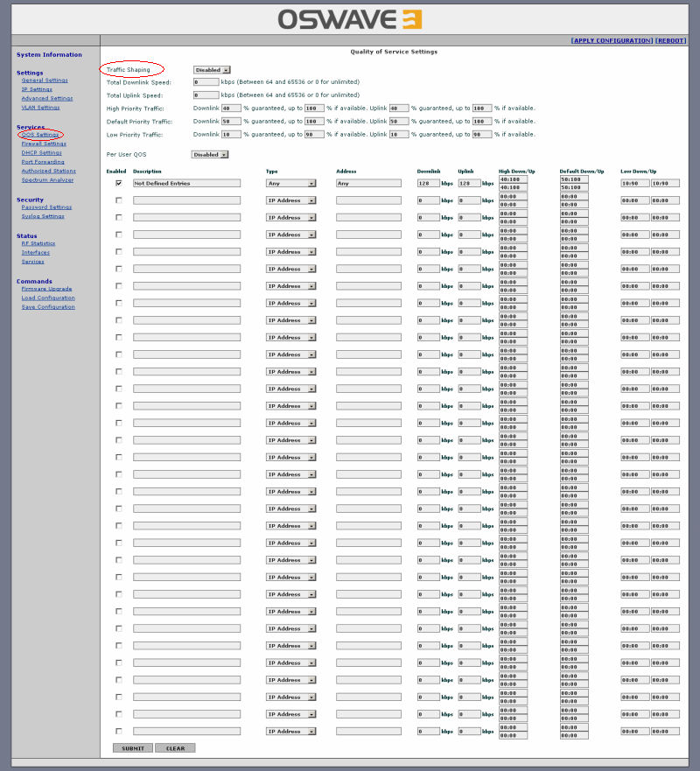Click Default Down field 50:100
Screen dimensions: 700x771
point(574,179)
